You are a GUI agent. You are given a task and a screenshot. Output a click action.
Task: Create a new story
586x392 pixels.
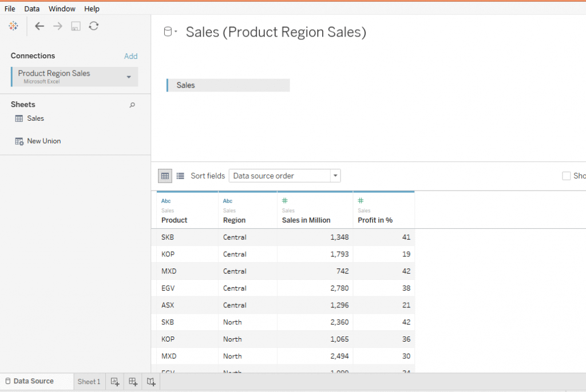[x=151, y=381]
